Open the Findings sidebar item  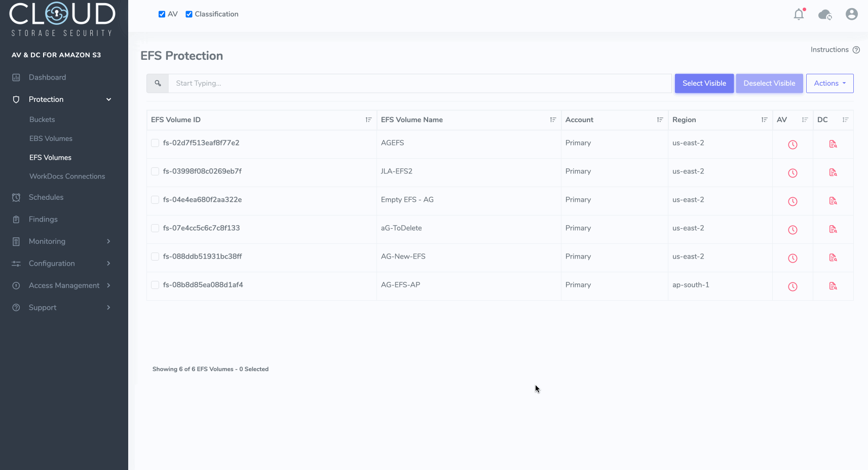coord(43,220)
